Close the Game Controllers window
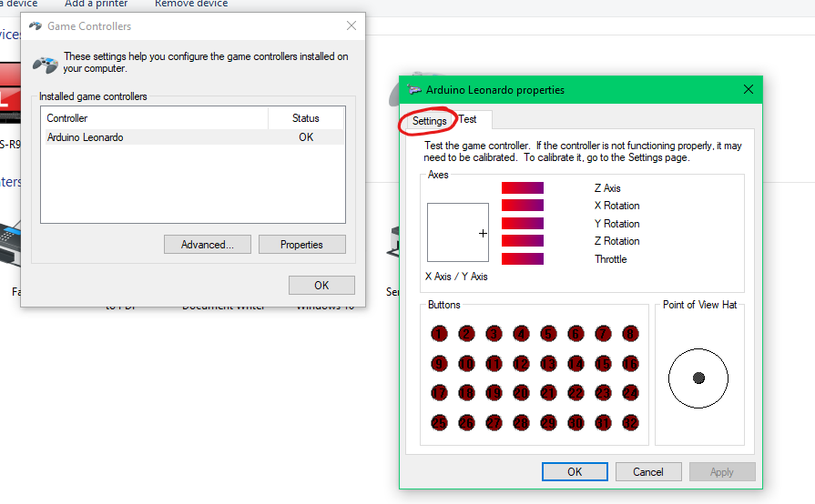Image resolution: width=815 pixels, height=504 pixels. 351,25
